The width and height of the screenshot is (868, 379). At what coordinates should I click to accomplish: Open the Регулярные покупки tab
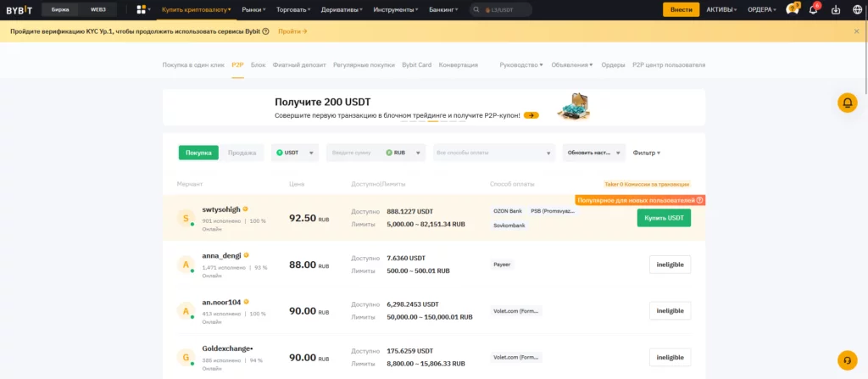click(364, 64)
